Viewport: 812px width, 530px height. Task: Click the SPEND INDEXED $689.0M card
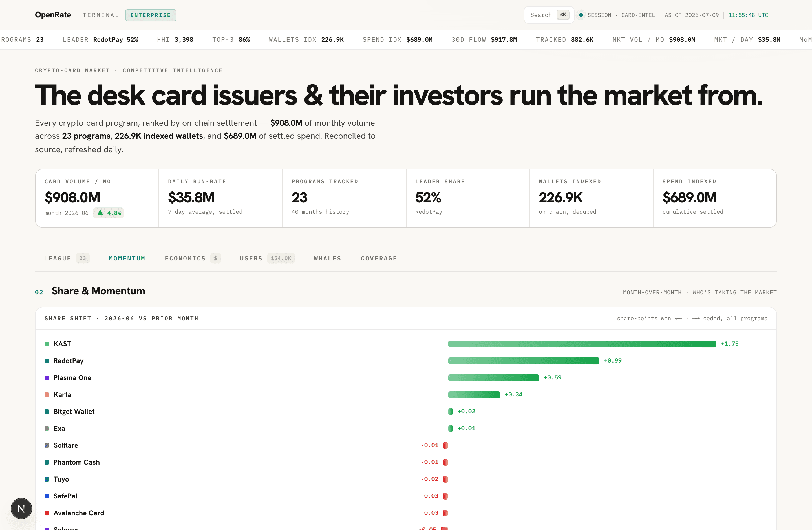pos(715,198)
